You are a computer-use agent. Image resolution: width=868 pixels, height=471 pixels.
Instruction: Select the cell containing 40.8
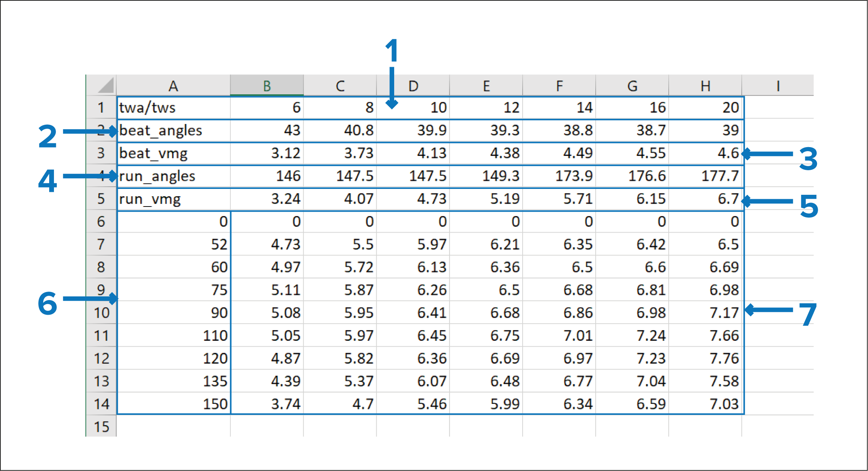(x=340, y=131)
